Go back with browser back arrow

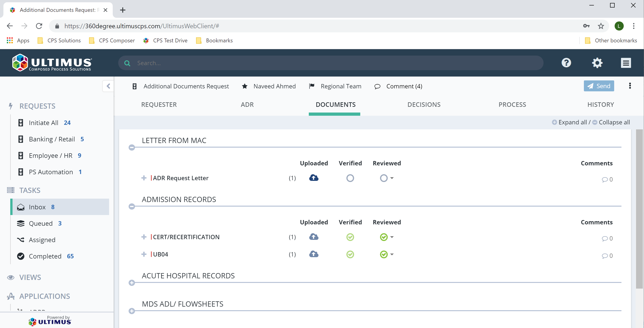(10, 26)
